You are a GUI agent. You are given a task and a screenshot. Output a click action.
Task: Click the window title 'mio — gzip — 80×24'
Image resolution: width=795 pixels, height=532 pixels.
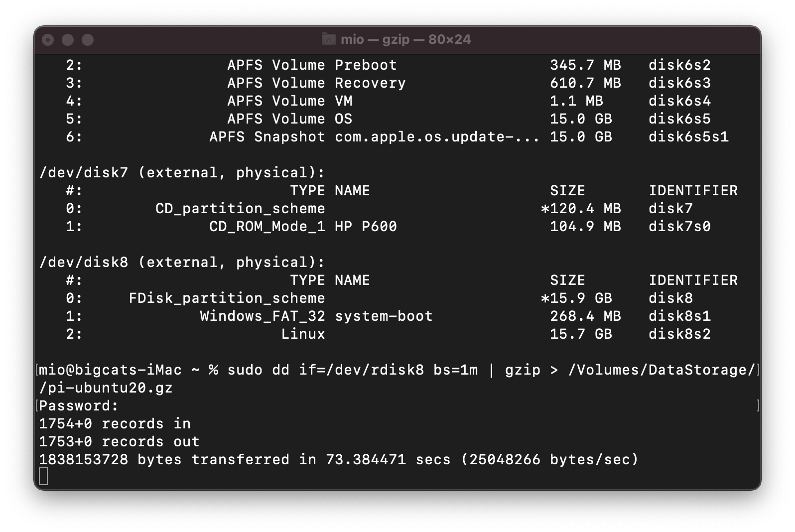405,39
